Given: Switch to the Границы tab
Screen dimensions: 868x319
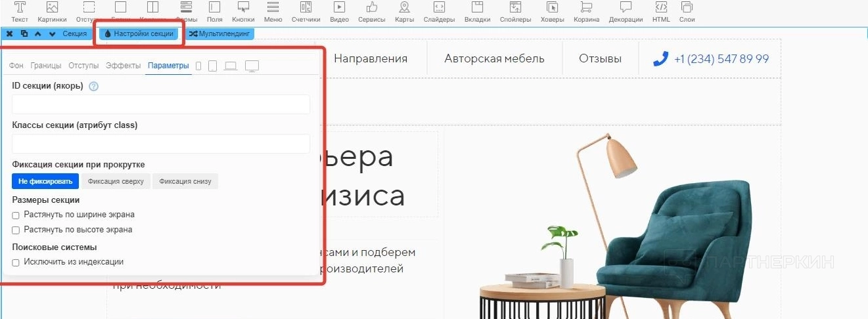Looking at the screenshot, I should pyautogui.click(x=46, y=66).
